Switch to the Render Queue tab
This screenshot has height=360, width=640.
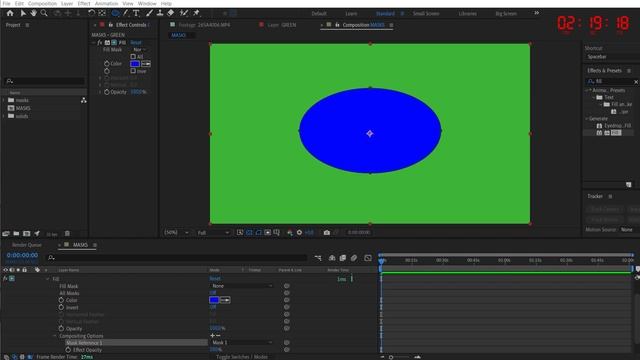point(27,245)
